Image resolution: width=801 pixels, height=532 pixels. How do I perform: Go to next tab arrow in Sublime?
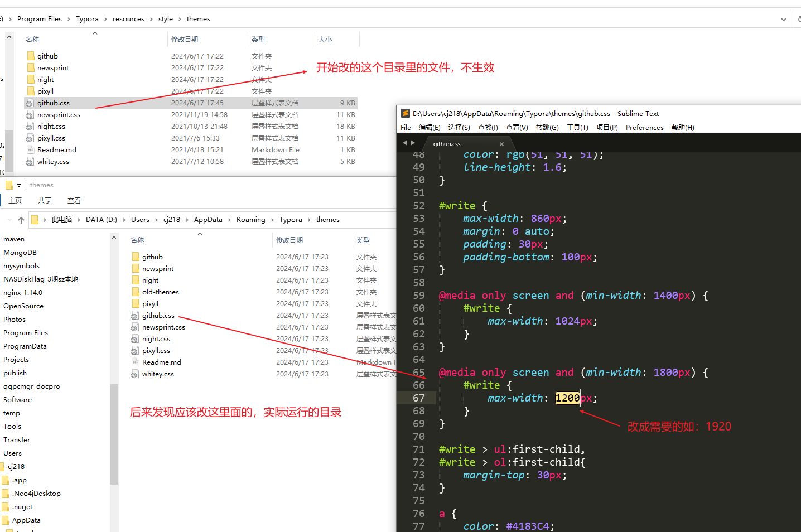click(413, 143)
